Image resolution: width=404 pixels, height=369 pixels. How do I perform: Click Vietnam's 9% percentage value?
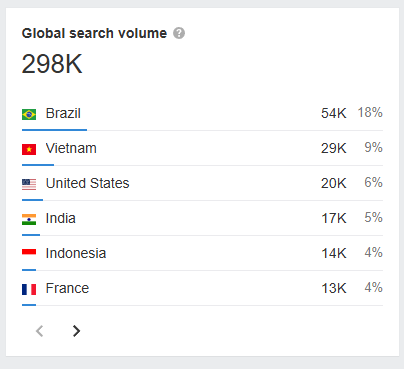tap(373, 147)
